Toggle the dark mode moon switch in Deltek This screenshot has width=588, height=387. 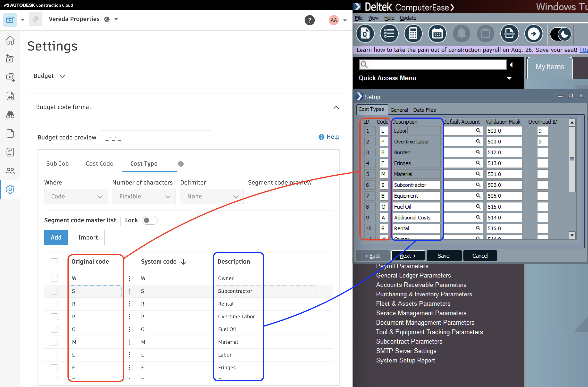560,34
